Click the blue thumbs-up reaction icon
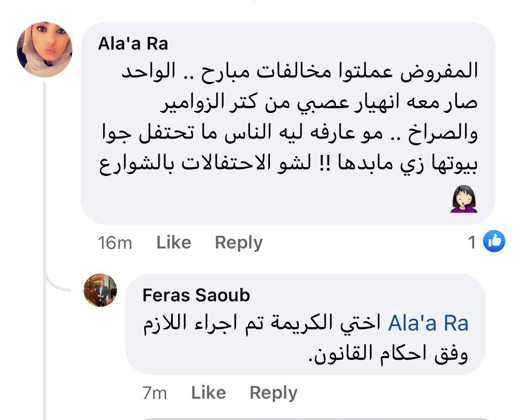This screenshot has width=522, height=420. coord(494,242)
